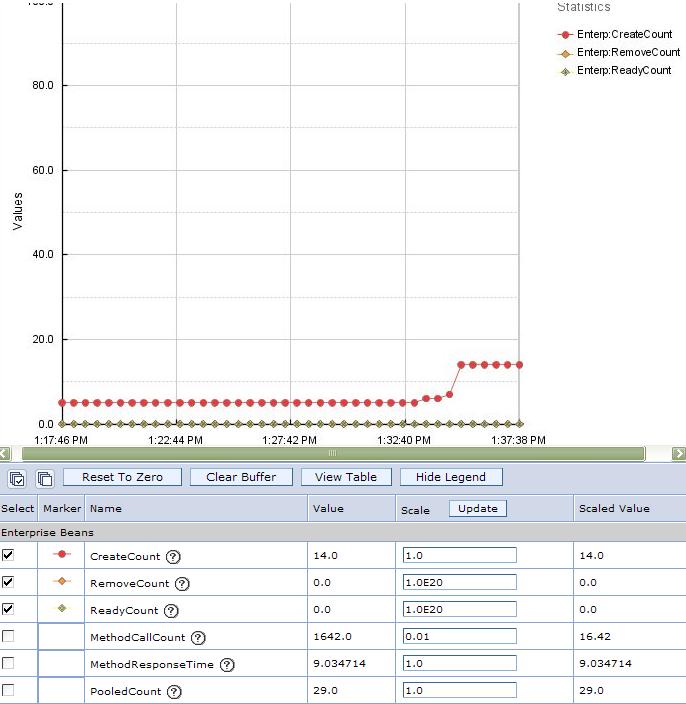Click the MethodResponseTime scale input field

coord(459,663)
